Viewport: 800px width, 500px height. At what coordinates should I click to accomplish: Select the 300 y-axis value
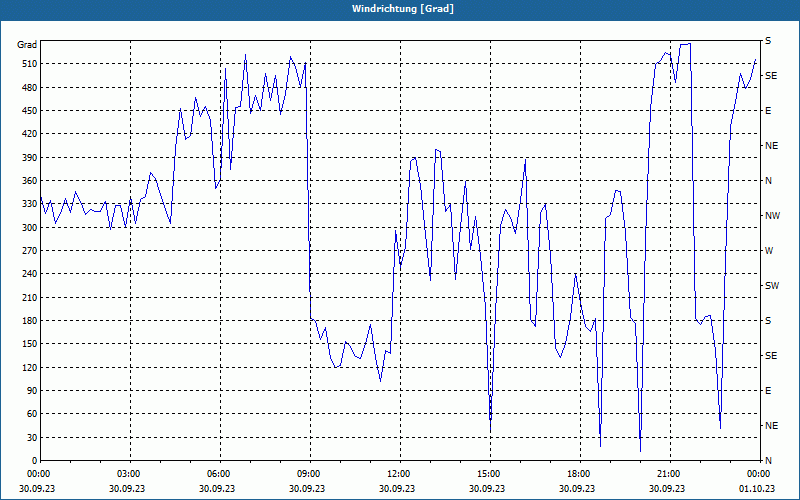tap(28, 228)
